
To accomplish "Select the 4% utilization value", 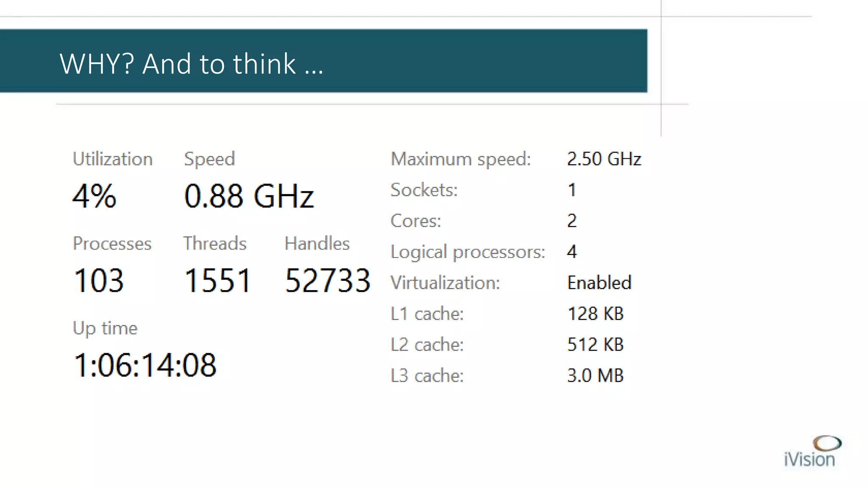I will (x=94, y=196).
